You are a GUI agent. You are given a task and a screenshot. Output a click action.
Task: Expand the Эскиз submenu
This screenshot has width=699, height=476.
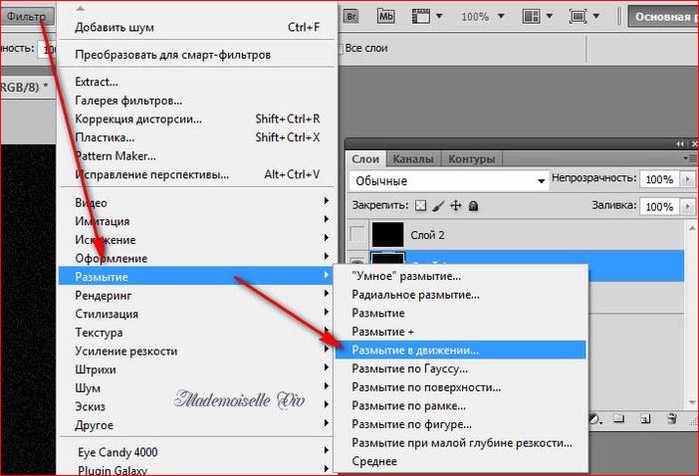[x=197, y=406]
